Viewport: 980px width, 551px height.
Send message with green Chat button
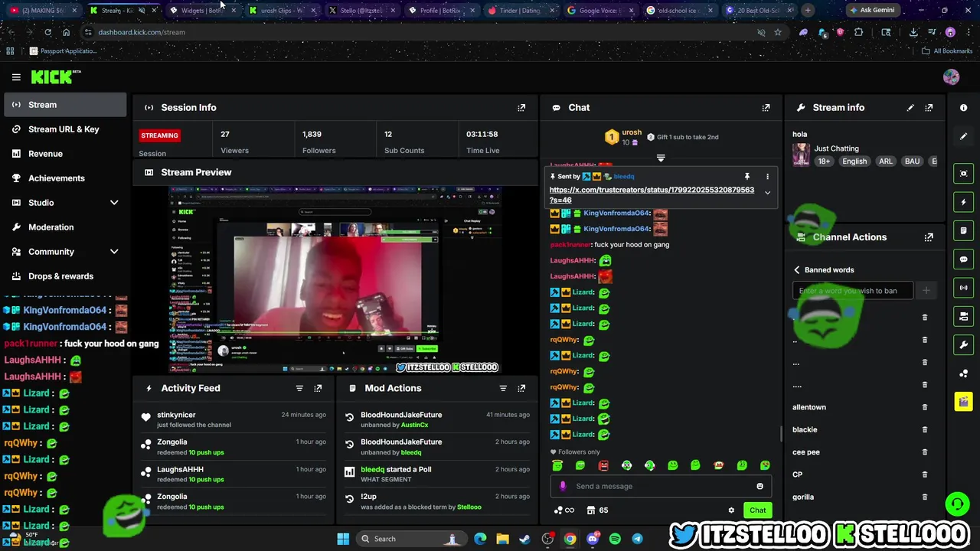(x=757, y=510)
